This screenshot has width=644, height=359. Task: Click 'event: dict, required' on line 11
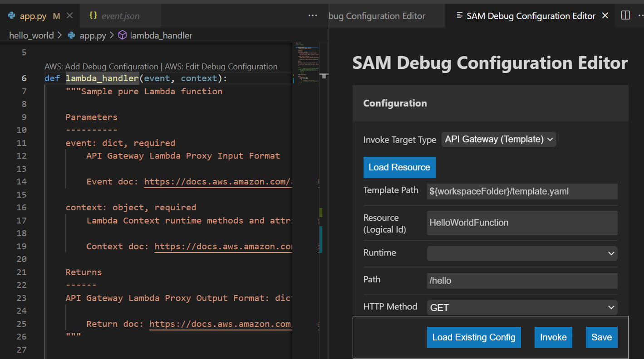pos(120,143)
